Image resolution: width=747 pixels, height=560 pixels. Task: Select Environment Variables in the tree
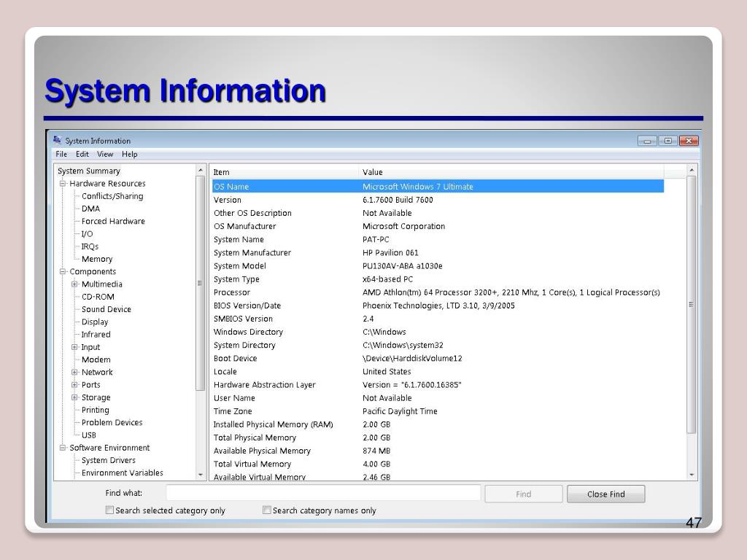(x=122, y=472)
